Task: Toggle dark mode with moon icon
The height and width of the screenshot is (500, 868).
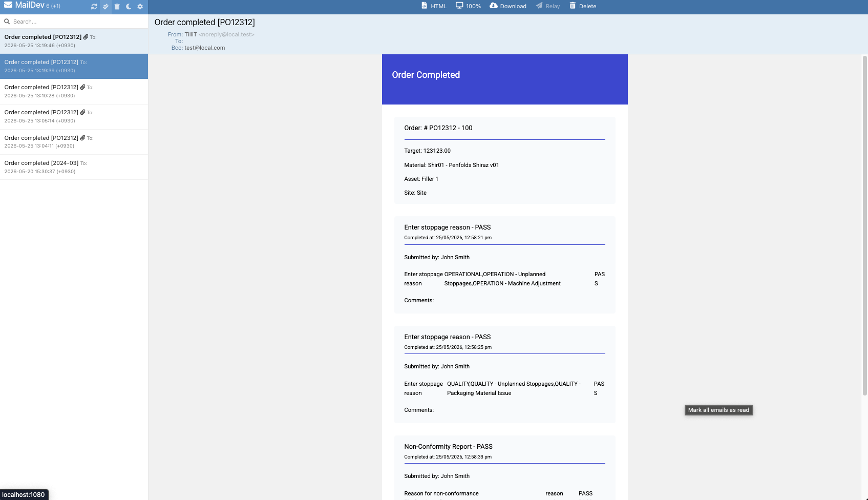Action: pos(129,7)
